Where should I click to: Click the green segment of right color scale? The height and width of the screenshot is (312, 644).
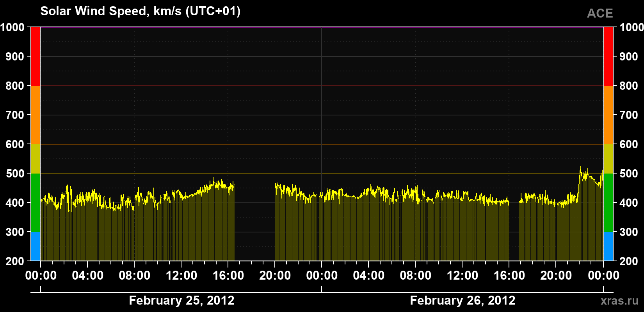(x=608, y=203)
